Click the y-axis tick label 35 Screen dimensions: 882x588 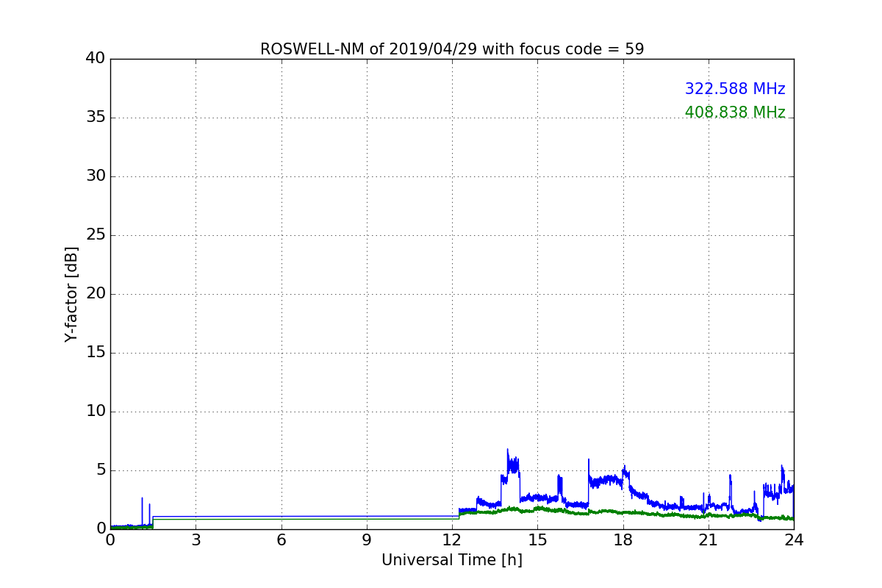tap(96, 118)
